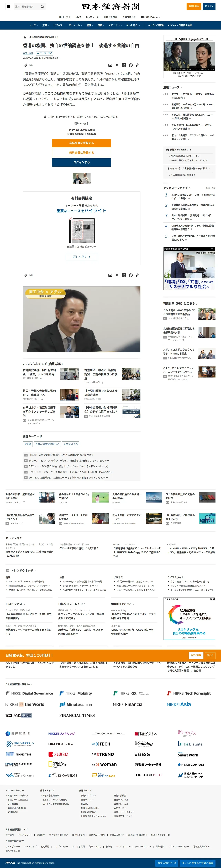
Task: Open LIVE header menu item
Action: pyautogui.click(x=78, y=17)
